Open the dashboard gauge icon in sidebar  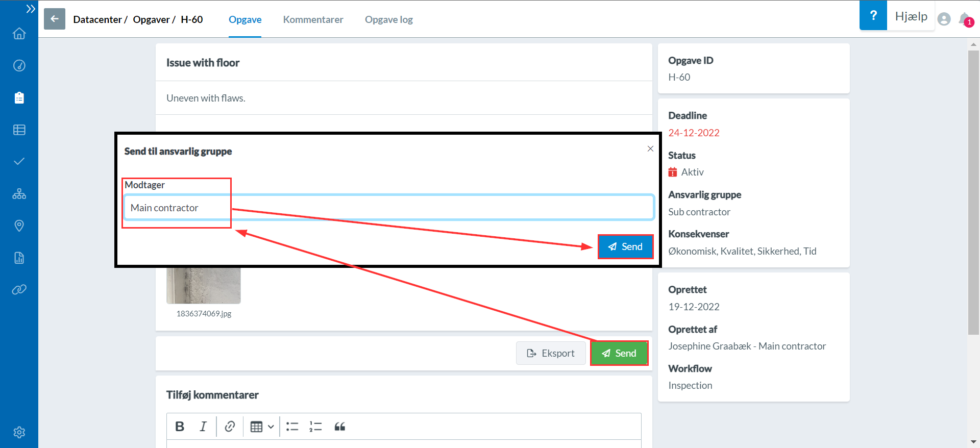[x=19, y=66]
